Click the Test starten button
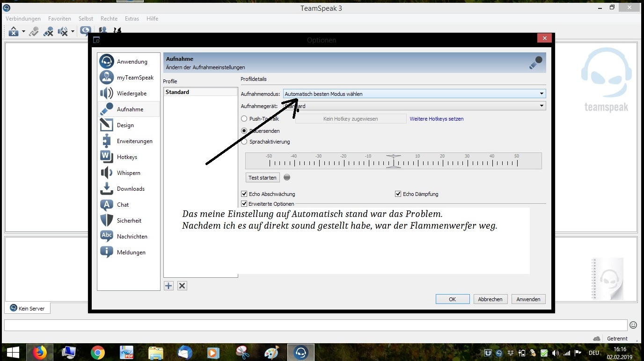The width and height of the screenshot is (644, 361). 263,178
